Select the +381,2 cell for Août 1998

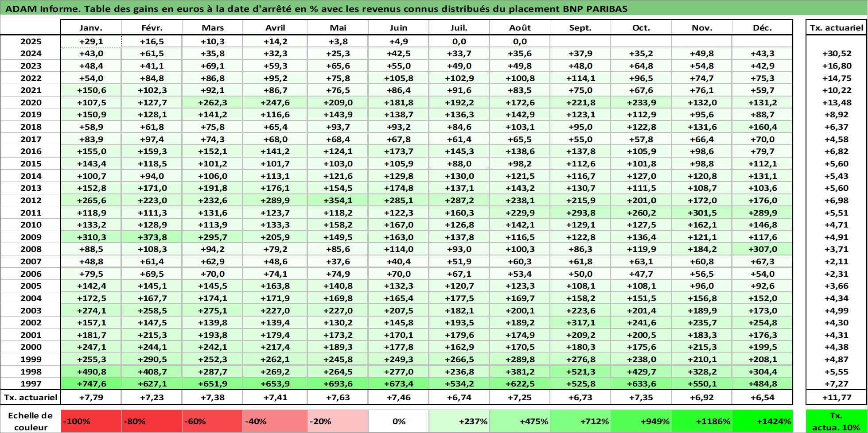(520, 371)
